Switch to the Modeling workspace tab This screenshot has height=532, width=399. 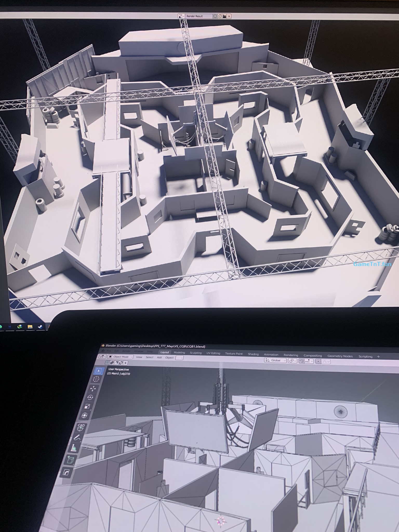pyautogui.click(x=179, y=353)
